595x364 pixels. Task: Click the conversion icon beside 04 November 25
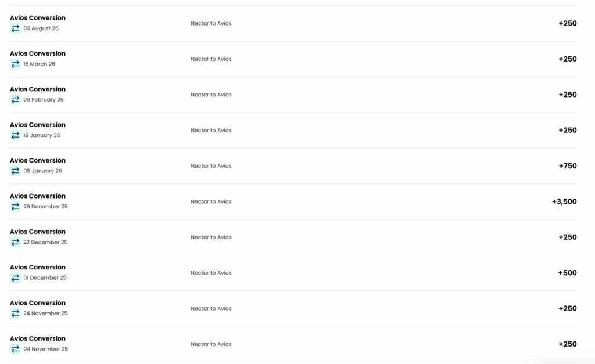[15, 349]
